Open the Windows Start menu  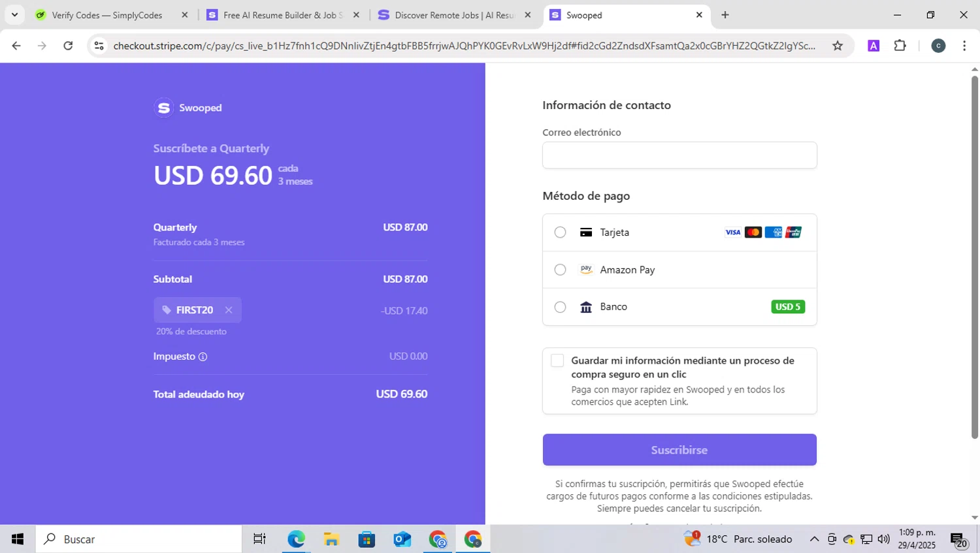pos(18,539)
